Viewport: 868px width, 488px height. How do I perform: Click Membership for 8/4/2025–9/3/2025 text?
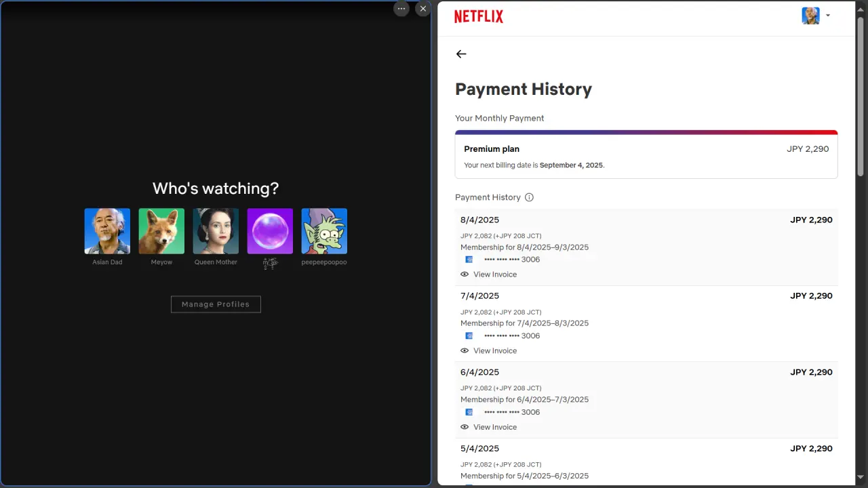point(524,247)
